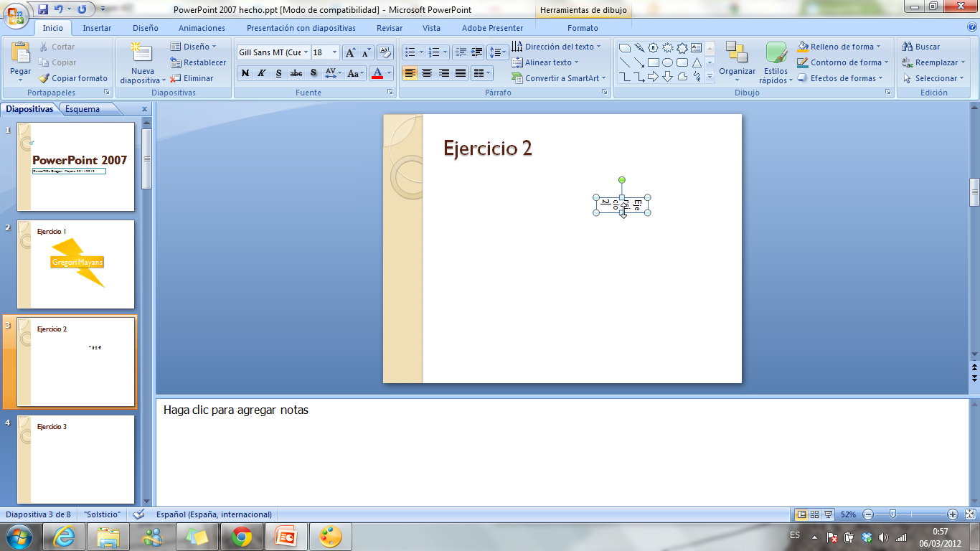This screenshot has height=551, width=980.
Task: Click Copiar formato paintbrush
Action: (x=72, y=78)
